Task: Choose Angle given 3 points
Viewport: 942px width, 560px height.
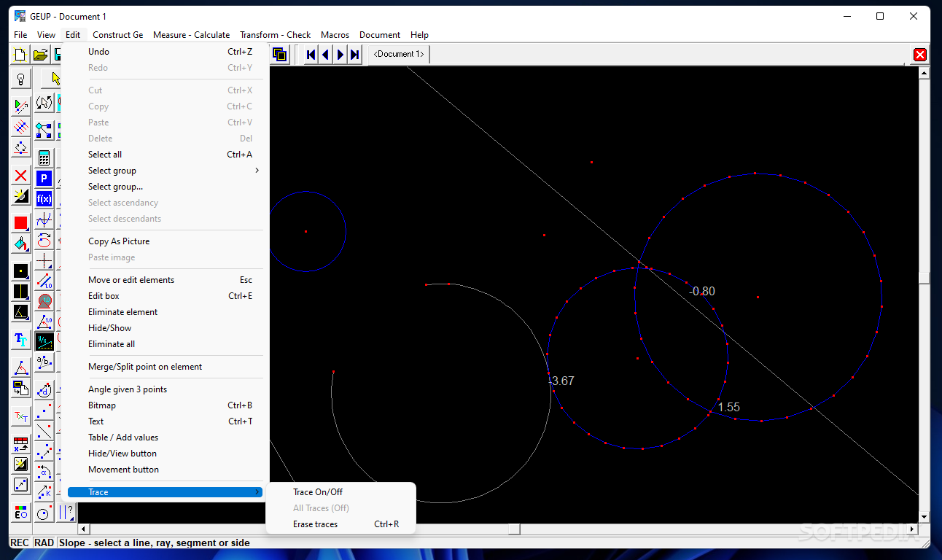Action: [x=165, y=389]
